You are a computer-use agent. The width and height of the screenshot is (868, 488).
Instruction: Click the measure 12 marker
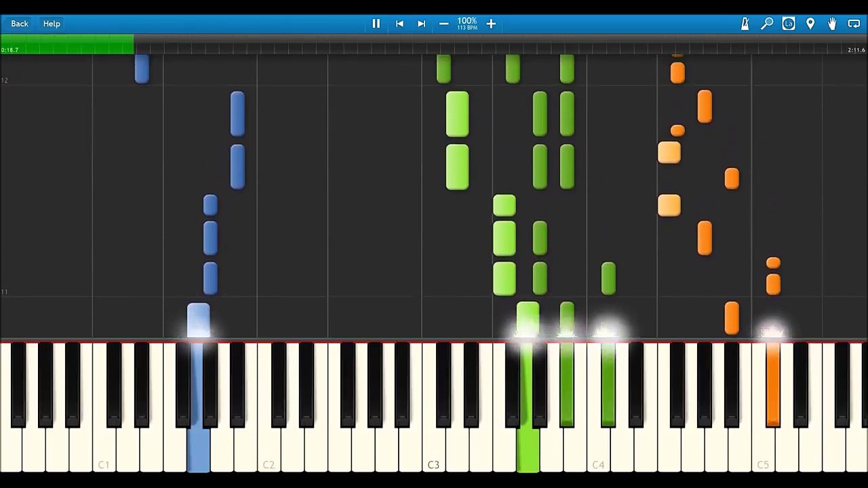(x=5, y=81)
